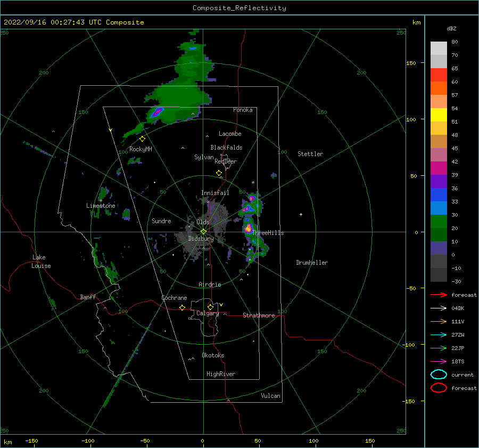Click yellow diamond radar-center marker near Olds
Screen dimensions: 479x448
click(x=203, y=232)
